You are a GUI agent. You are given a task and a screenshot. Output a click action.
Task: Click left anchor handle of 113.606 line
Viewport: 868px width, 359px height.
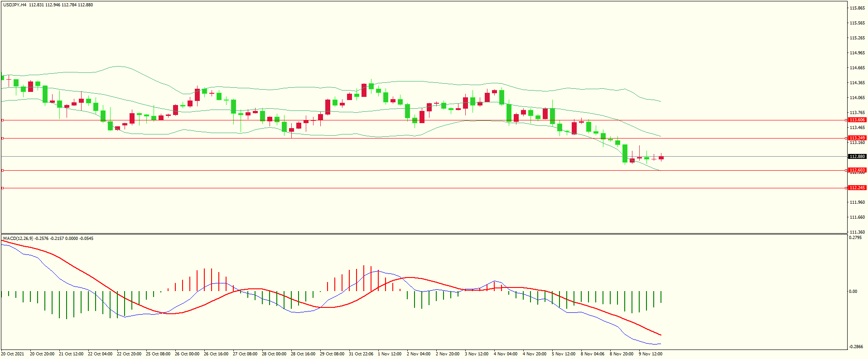[2, 120]
